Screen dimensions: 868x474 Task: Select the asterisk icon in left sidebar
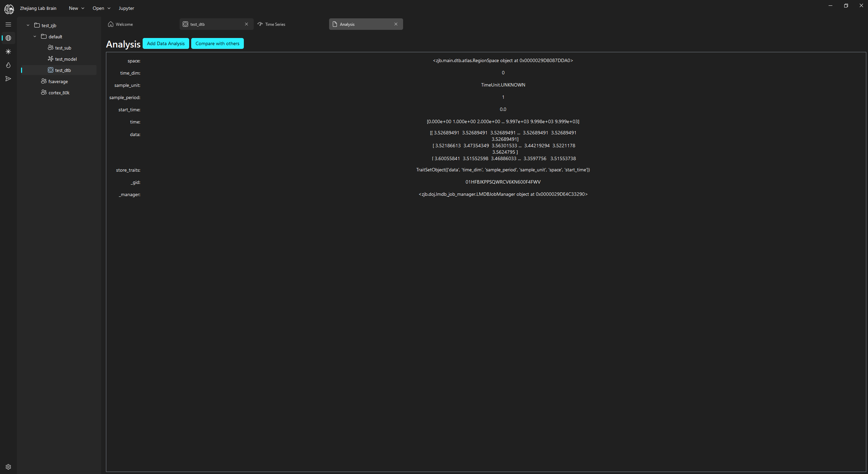click(8, 52)
